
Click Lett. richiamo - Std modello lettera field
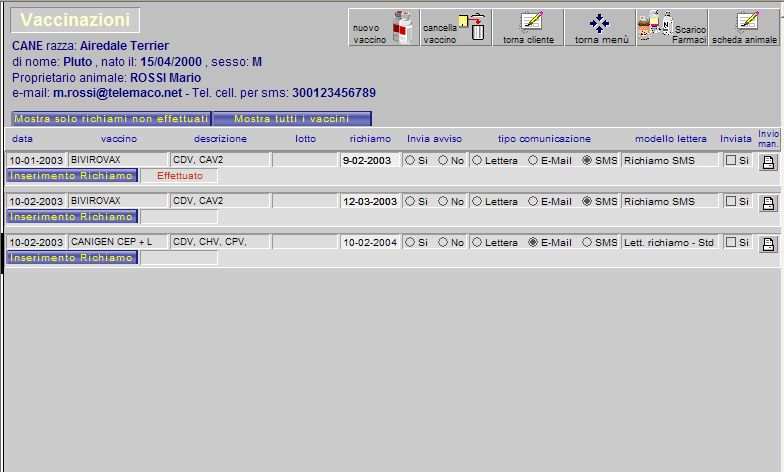[x=670, y=242]
